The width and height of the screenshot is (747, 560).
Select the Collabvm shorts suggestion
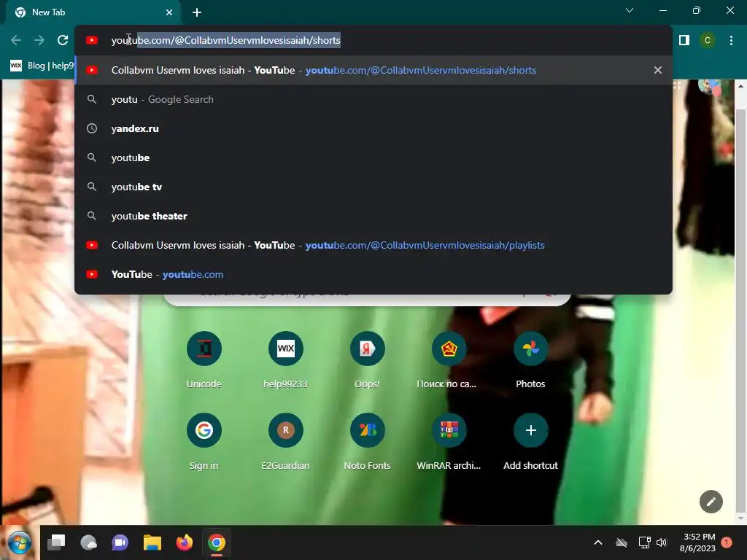point(373,70)
